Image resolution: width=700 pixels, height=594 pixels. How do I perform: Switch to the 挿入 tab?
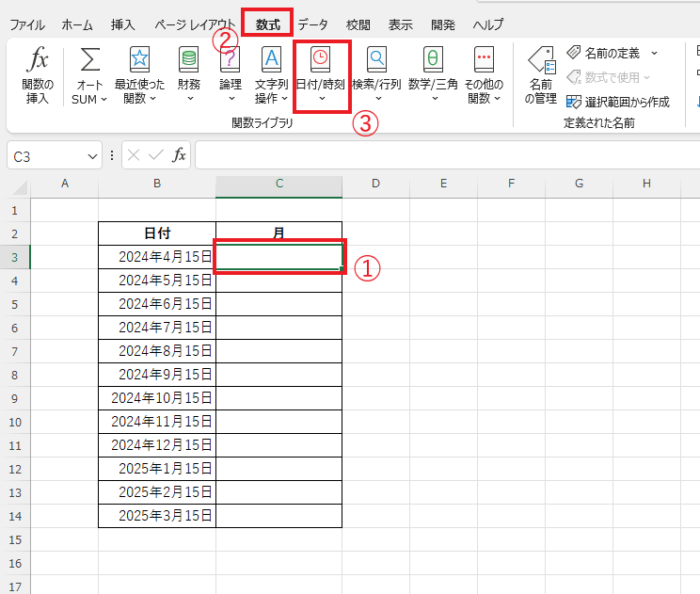122,24
